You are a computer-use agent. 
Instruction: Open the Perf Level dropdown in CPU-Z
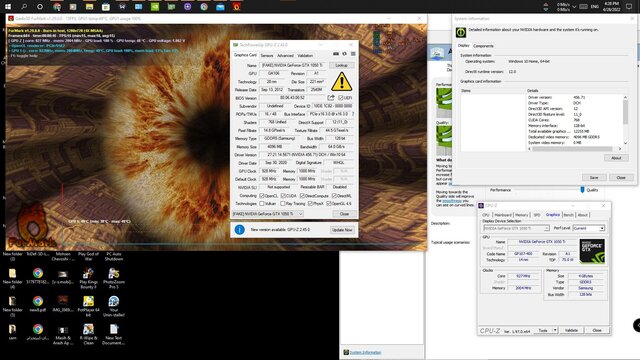click(x=589, y=228)
